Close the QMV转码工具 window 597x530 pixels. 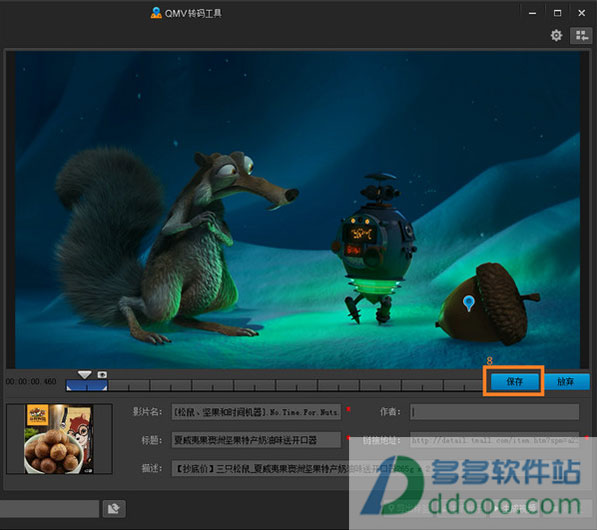click(x=581, y=13)
